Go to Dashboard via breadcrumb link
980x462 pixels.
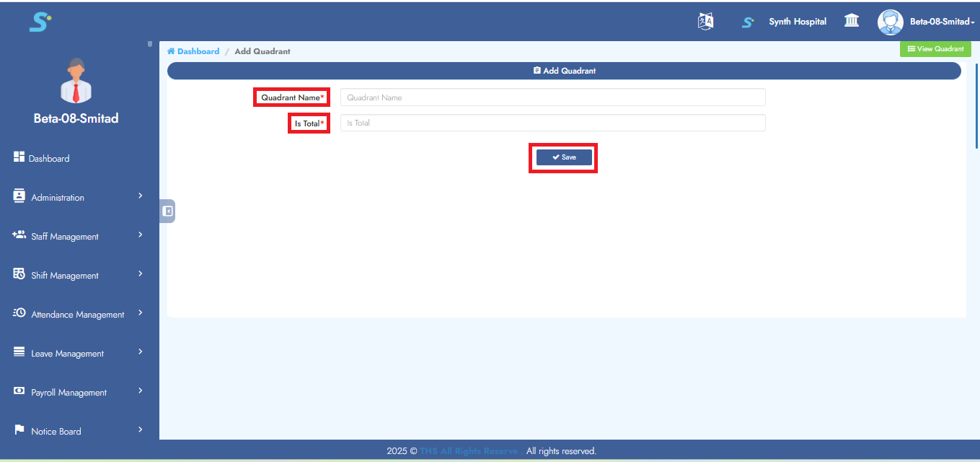tap(198, 51)
